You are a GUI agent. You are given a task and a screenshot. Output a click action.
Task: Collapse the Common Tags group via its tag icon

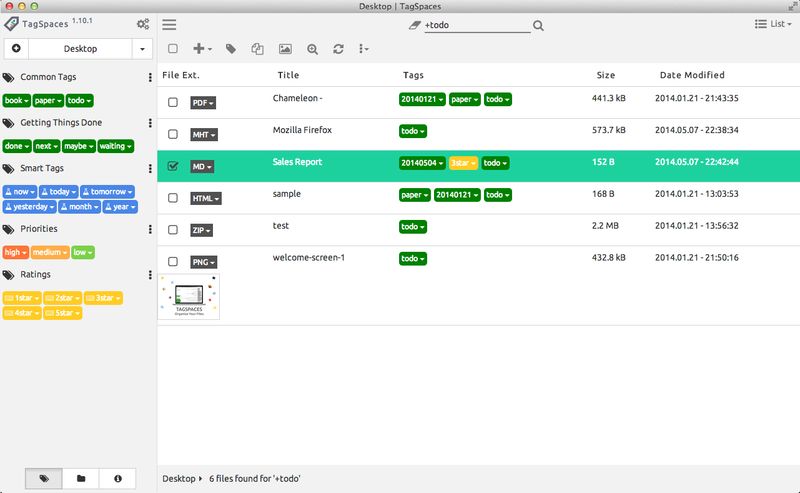[8, 78]
